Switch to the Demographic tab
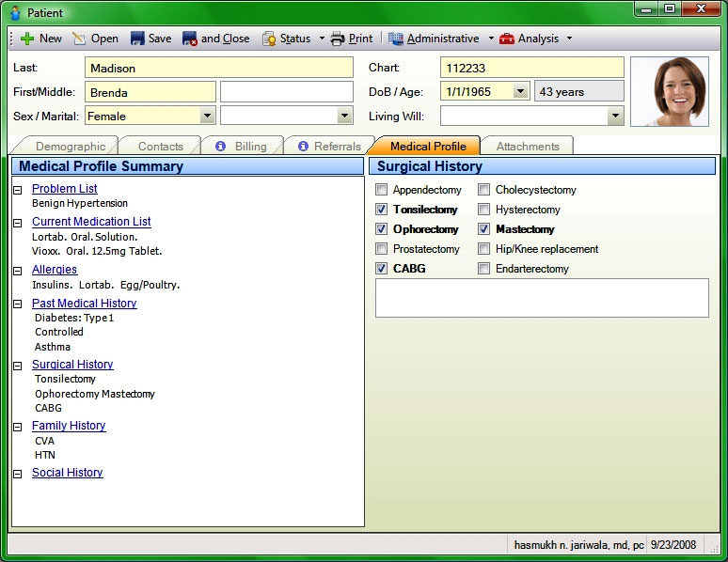Viewport: 728px width, 562px height. coord(70,147)
